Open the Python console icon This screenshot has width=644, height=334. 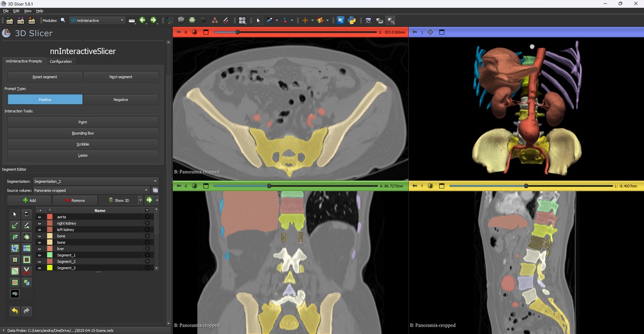tap(352, 20)
